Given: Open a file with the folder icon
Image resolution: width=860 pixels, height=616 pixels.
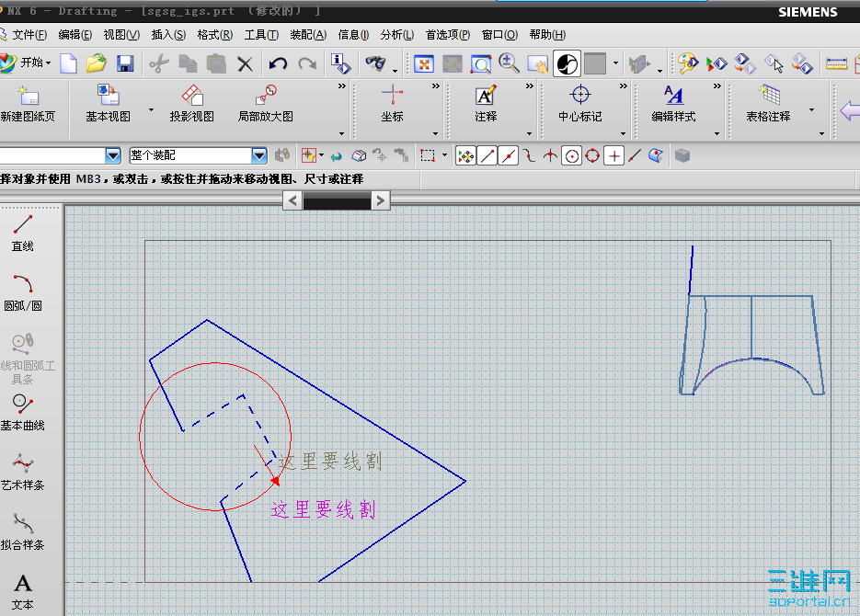Looking at the screenshot, I should coord(96,63).
